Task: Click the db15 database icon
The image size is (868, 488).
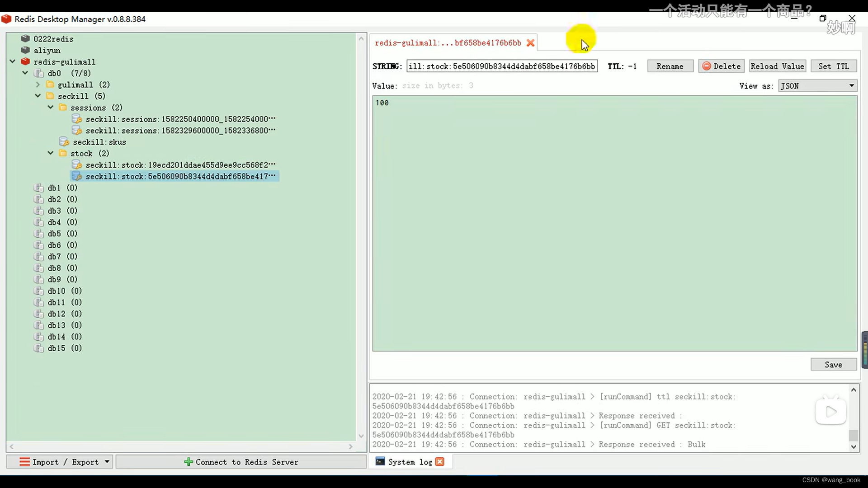Action: (x=39, y=348)
